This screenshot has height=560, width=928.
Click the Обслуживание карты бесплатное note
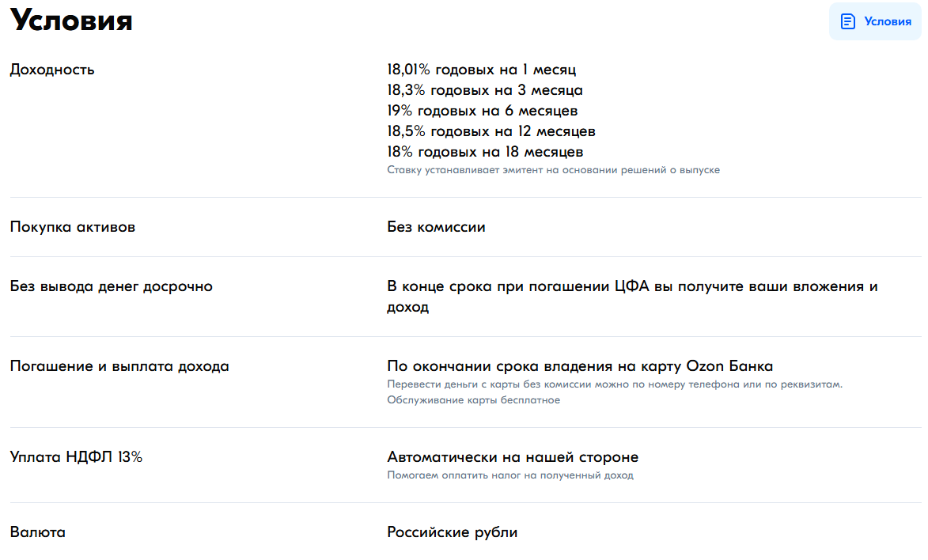pos(473,400)
